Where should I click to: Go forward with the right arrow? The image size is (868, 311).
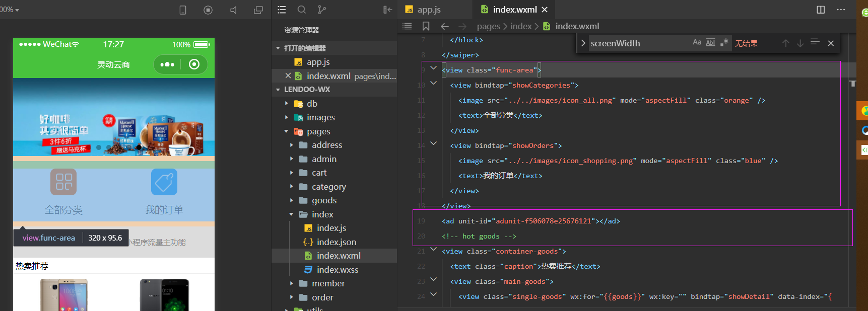[462, 26]
